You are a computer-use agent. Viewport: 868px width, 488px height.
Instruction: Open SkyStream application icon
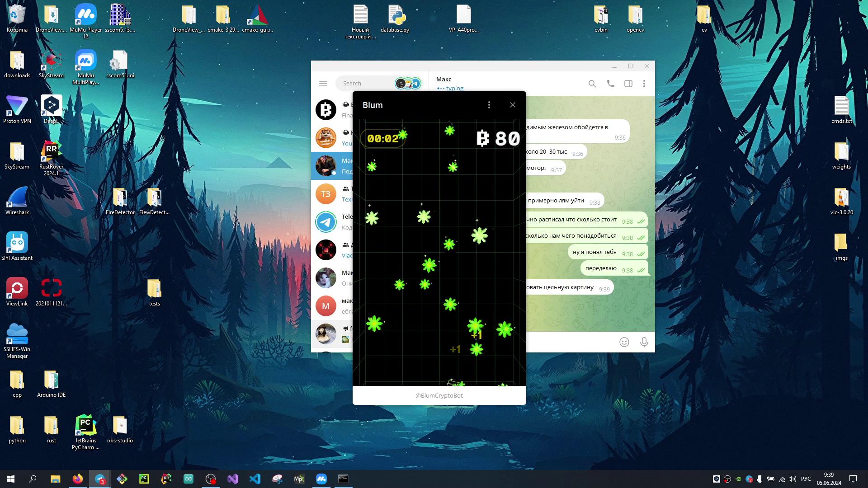pos(51,64)
